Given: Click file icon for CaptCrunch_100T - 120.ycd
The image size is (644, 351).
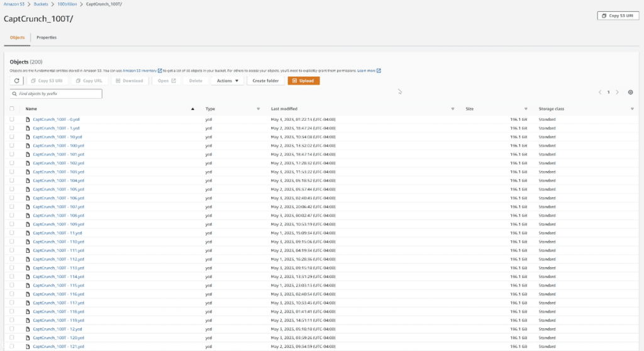Looking at the screenshot, I should pos(28,337).
